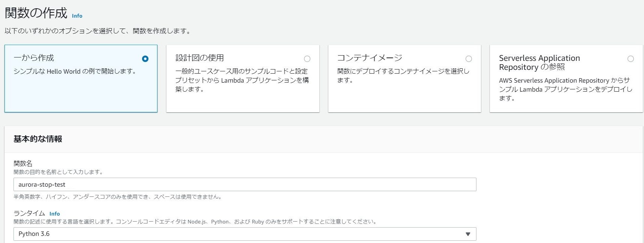Viewport: 644px width, 243px height.
Task: Select the 設計図の使用 radio button
Action: point(307,59)
